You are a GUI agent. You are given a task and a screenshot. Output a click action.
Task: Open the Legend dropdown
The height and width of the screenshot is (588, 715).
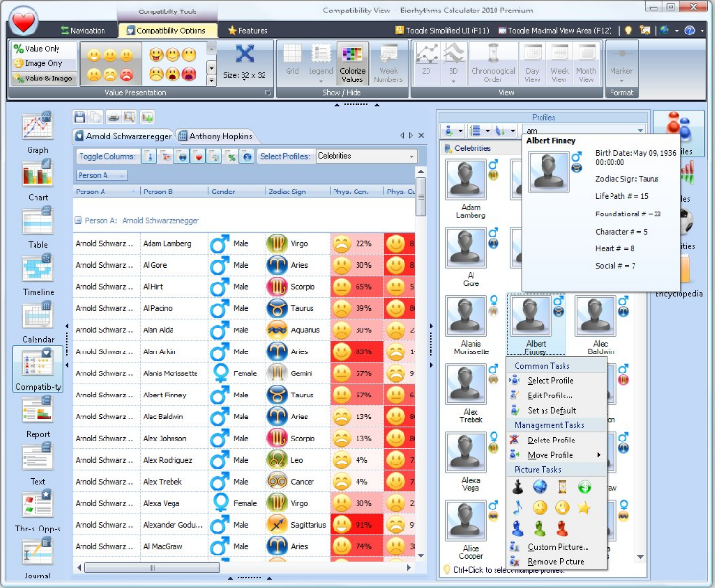pos(320,63)
